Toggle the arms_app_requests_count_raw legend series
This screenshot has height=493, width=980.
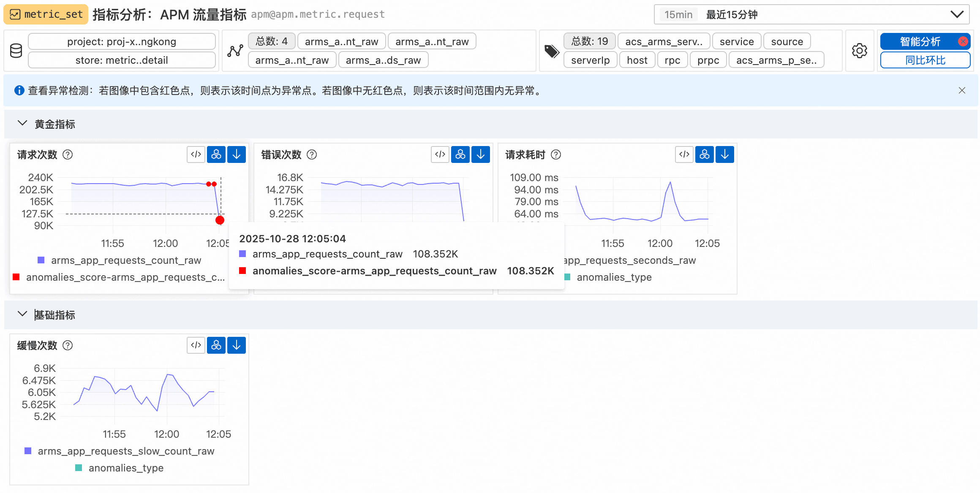(125, 260)
